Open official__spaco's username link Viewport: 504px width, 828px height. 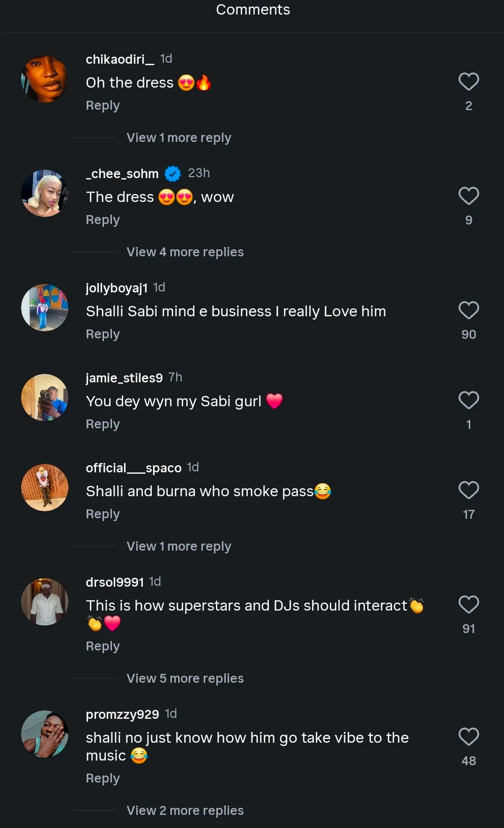tap(133, 468)
